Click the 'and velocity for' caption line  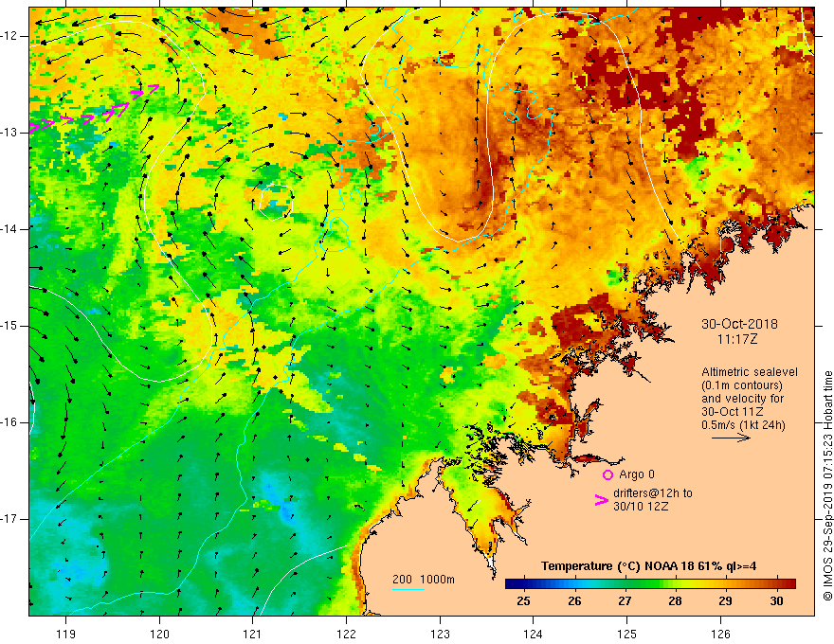742,399
